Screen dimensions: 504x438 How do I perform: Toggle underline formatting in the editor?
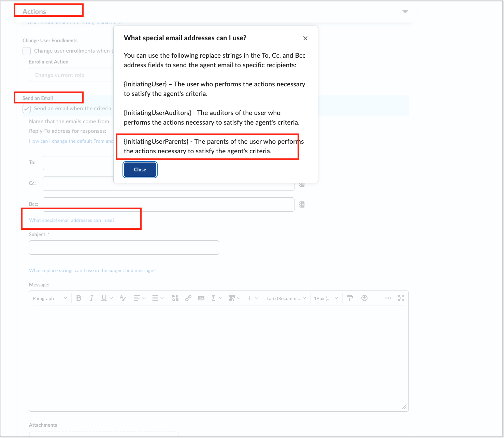click(103, 298)
